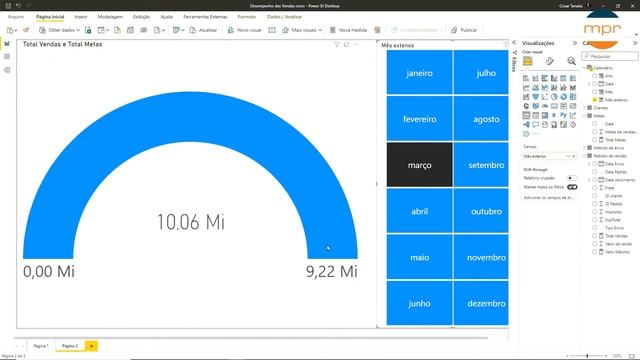Go to Página 1 report tab
Viewport: 640px width, 360px height.
pos(41,346)
